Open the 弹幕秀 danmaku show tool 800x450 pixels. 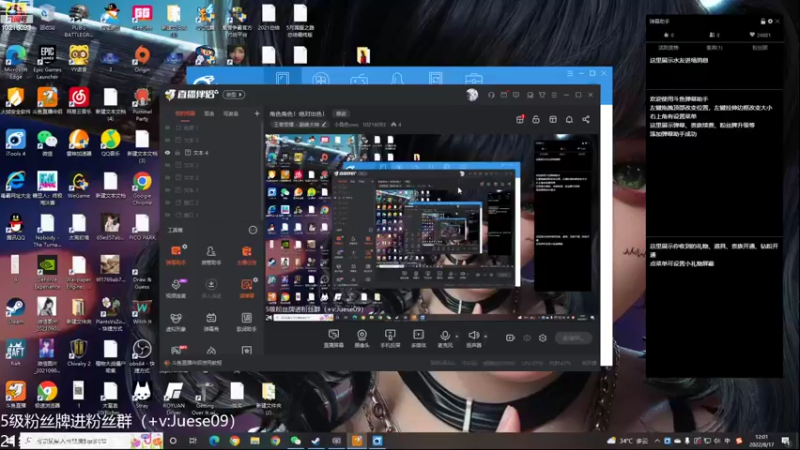[211, 322]
